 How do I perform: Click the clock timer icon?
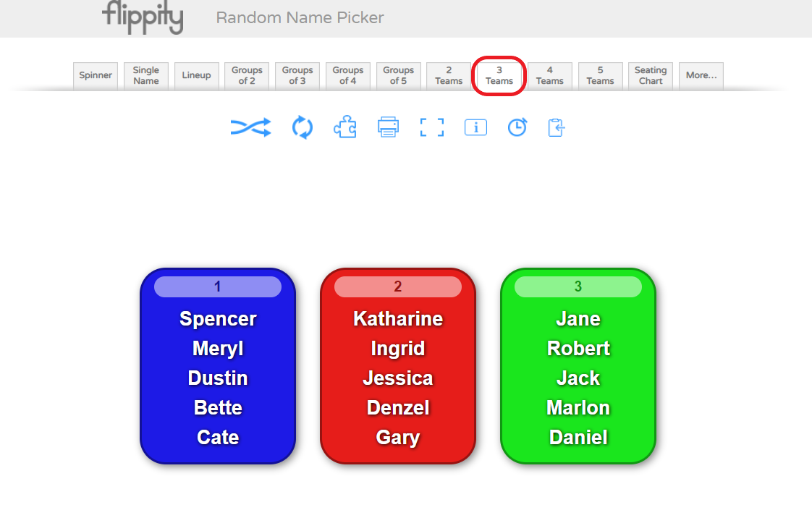click(517, 127)
